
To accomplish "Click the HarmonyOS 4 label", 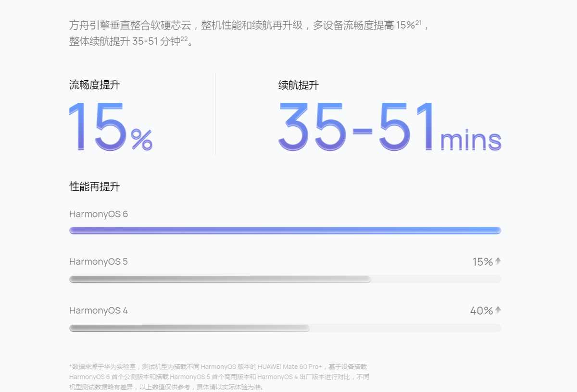I will 99,311.
